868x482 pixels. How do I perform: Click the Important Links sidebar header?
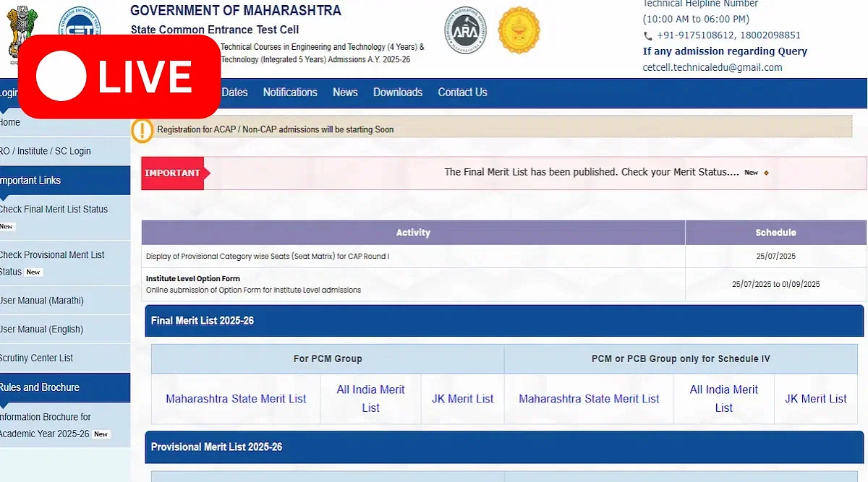tap(65, 181)
